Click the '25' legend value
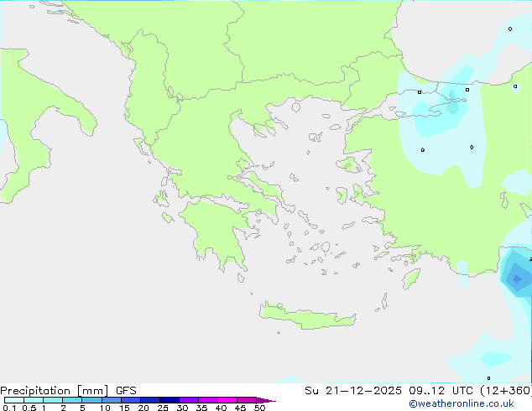The width and height of the screenshot is (532, 411). tap(163, 408)
